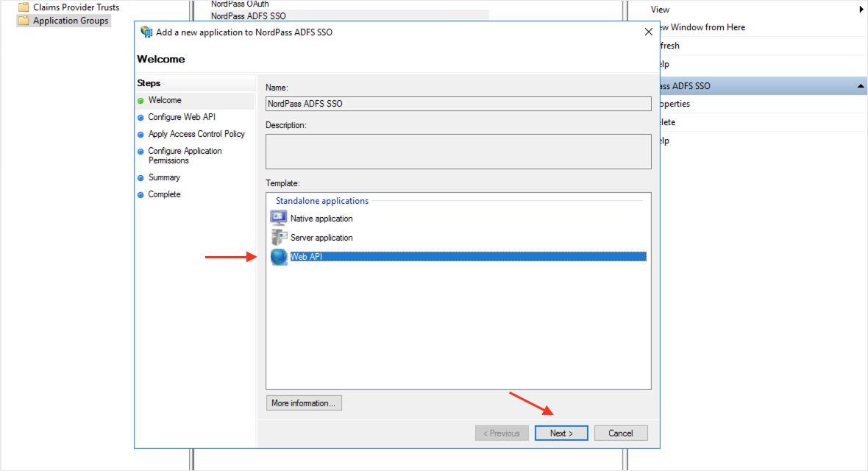Go to the Configure Web API step
Viewport: 868px width, 471px height.
pyautogui.click(x=182, y=117)
